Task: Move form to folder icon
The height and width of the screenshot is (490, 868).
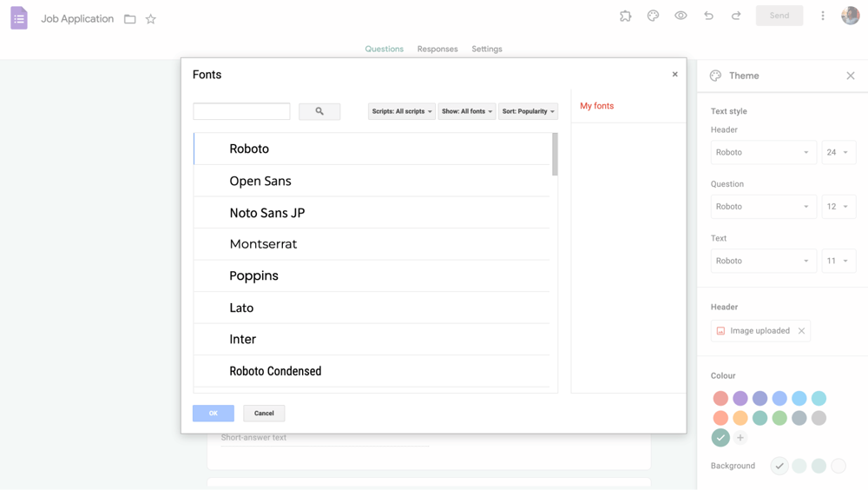Action: [x=130, y=19]
